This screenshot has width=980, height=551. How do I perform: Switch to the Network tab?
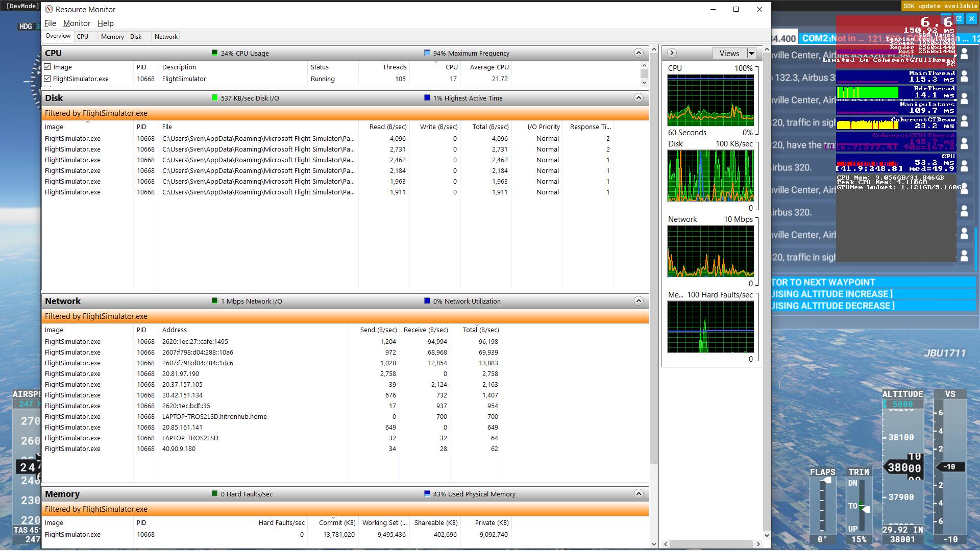tap(166, 37)
